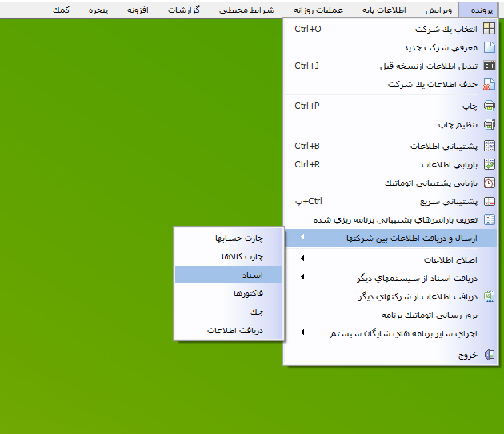The height and width of the screenshot is (434, 504).
Task: Click the new-page icon for معرفي شركت جديد
Action: [x=490, y=47]
